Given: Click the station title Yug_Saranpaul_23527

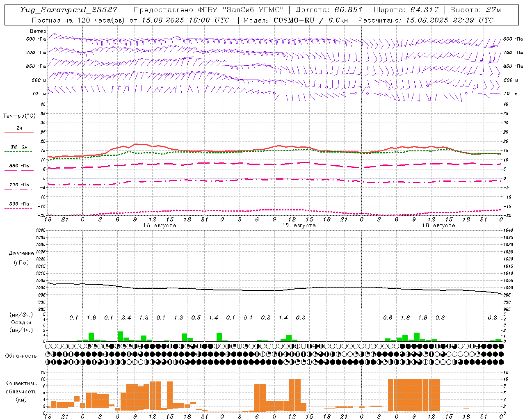Looking at the screenshot, I should click(x=68, y=10).
